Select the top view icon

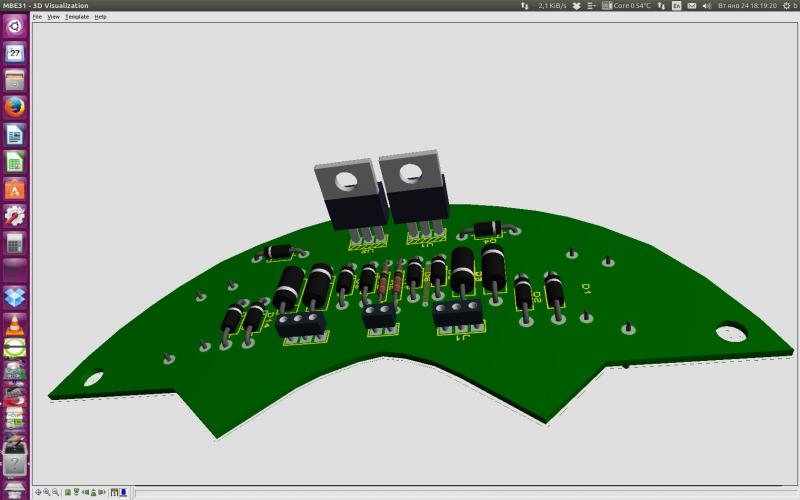[x=68, y=492]
